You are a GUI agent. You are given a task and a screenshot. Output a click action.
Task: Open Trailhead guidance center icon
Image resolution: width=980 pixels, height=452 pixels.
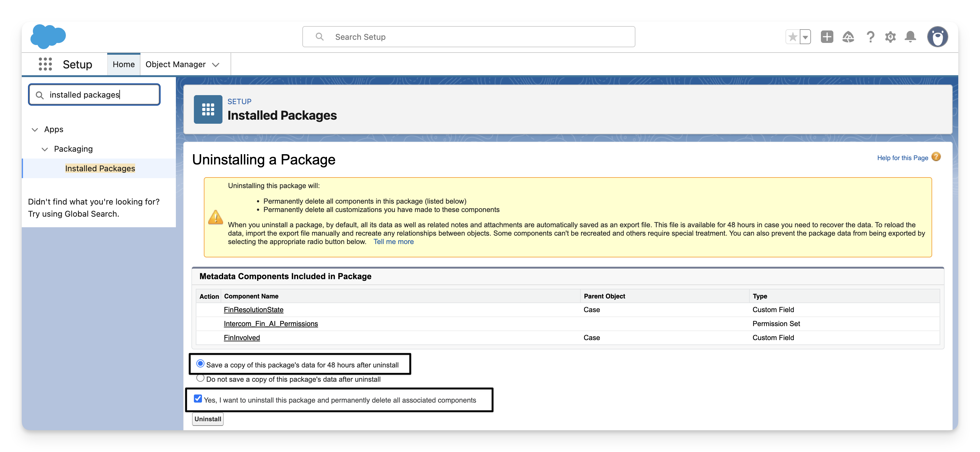pyautogui.click(x=848, y=37)
